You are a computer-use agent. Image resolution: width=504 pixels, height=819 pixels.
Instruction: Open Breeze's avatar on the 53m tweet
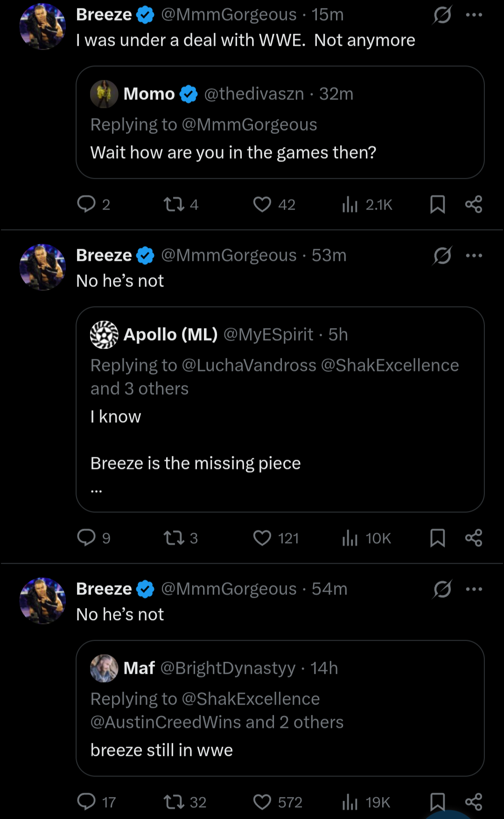pos(42,267)
